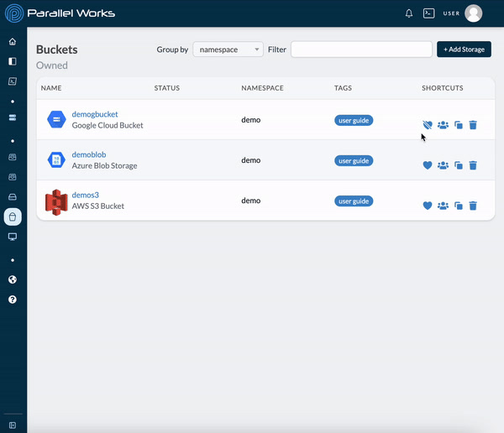Focus the Filter input field
The height and width of the screenshot is (433, 504).
click(361, 50)
